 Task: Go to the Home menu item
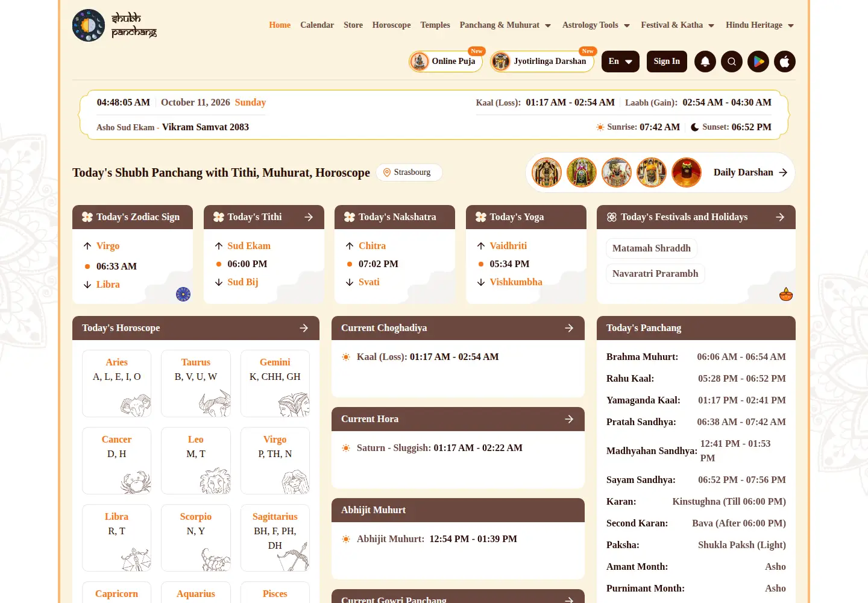[x=280, y=25]
